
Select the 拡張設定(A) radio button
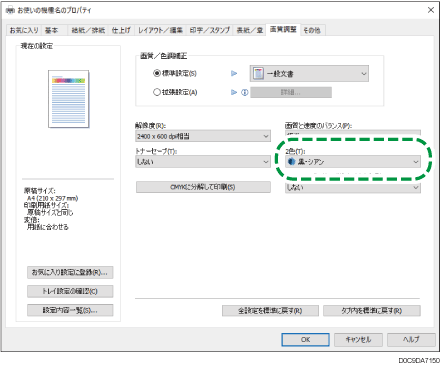pyautogui.click(x=157, y=92)
